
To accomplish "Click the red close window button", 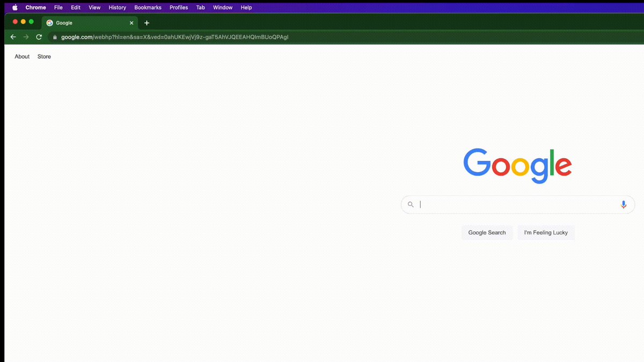I will 14,21.
